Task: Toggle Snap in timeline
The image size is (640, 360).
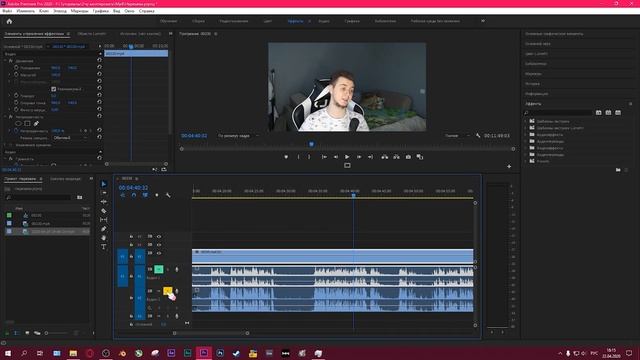Action: point(134,196)
